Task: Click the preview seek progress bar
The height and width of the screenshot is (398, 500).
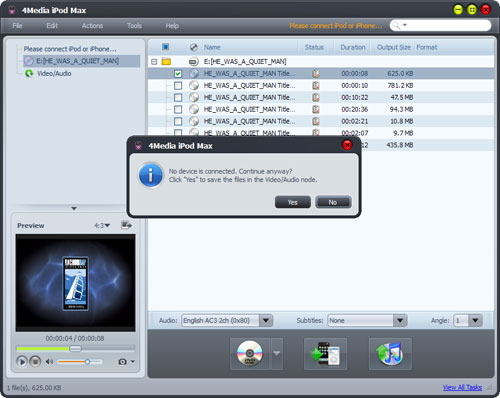Action: (x=76, y=349)
